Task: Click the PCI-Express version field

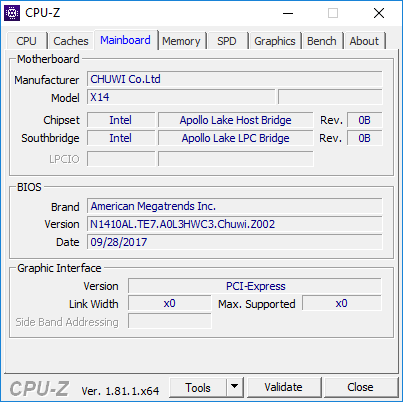Action: point(255,286)
